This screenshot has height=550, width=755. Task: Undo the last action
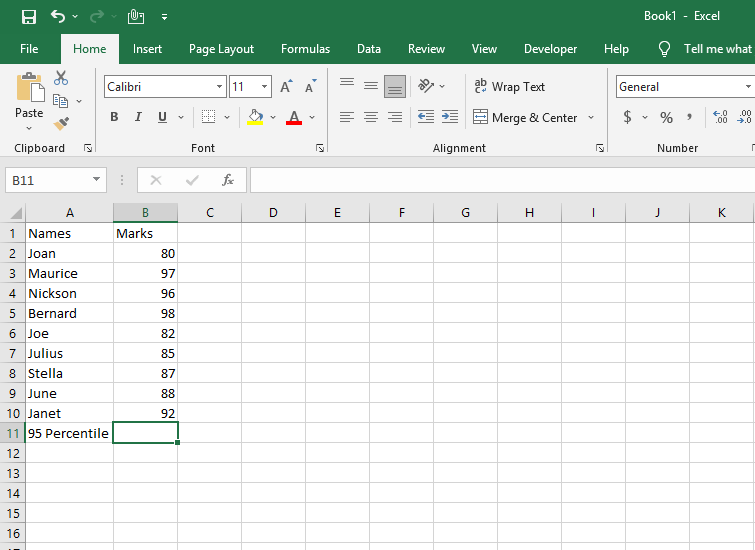click(57, 17)
